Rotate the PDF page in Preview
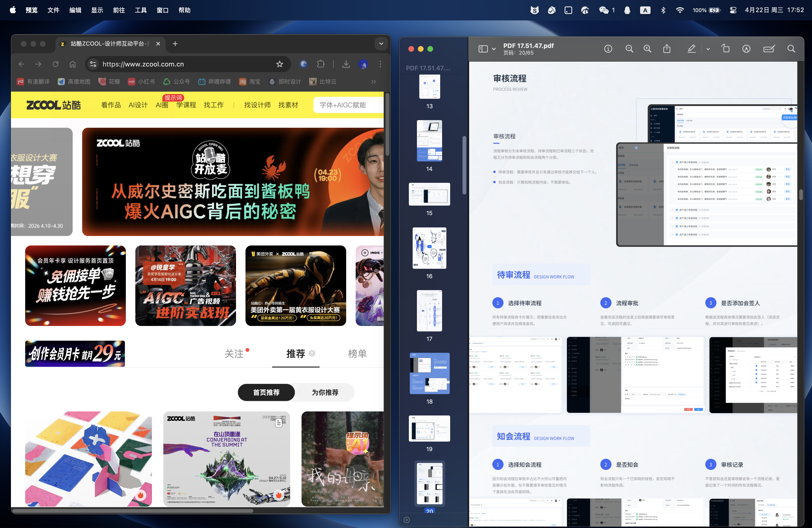812x528 pixels. [x=726, y=49]
